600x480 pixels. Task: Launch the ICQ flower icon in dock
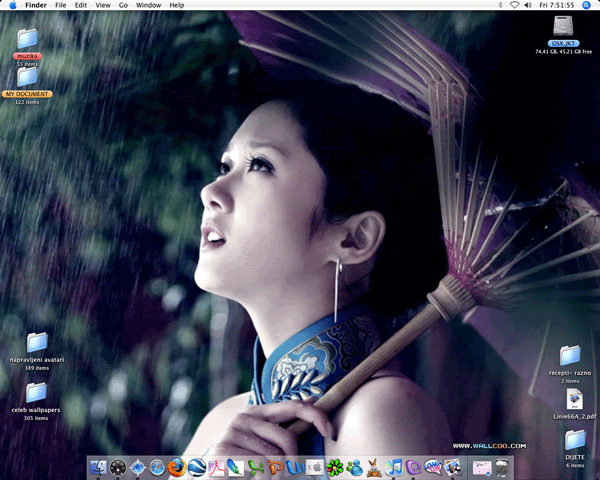pos(334,467)
